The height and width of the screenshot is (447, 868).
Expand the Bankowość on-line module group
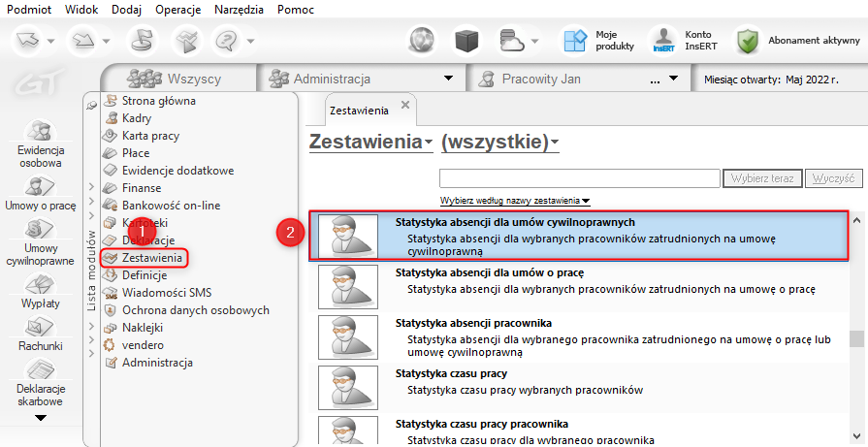[x=92, y=202]
